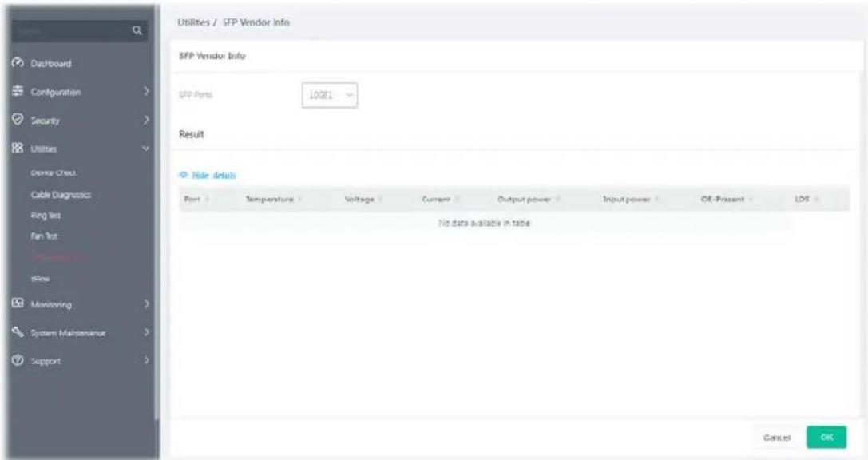Open Fan Test page

tap(44, 236)
